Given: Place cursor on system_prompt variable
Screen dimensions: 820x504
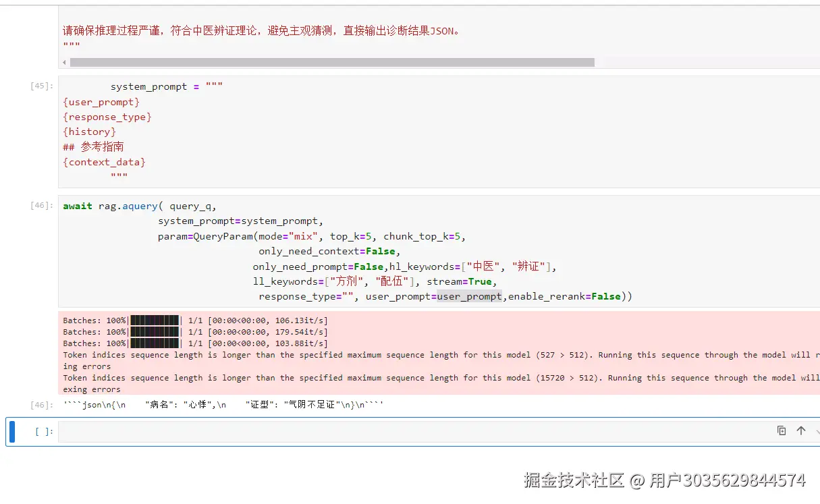Looking at the screenshot, I should tap(148, 86).
